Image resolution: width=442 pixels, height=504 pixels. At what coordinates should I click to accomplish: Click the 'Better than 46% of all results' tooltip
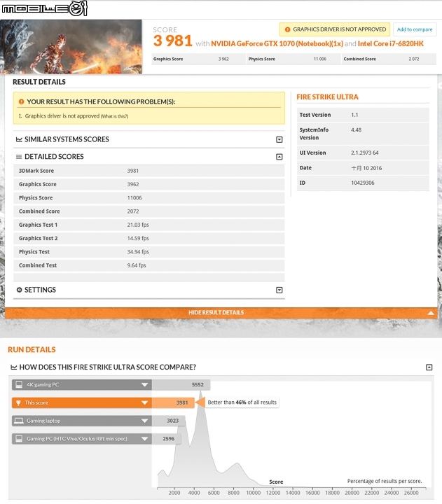pyautogui.click(x=242, y=402)
